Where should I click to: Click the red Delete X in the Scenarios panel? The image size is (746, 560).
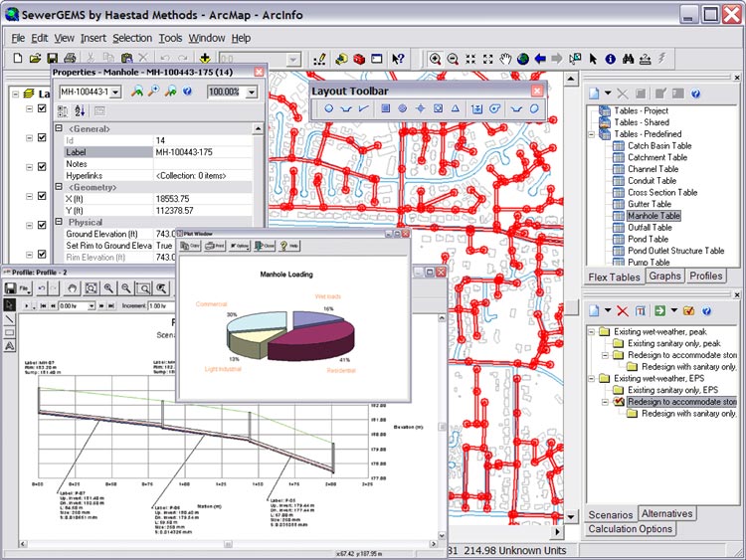623,310
